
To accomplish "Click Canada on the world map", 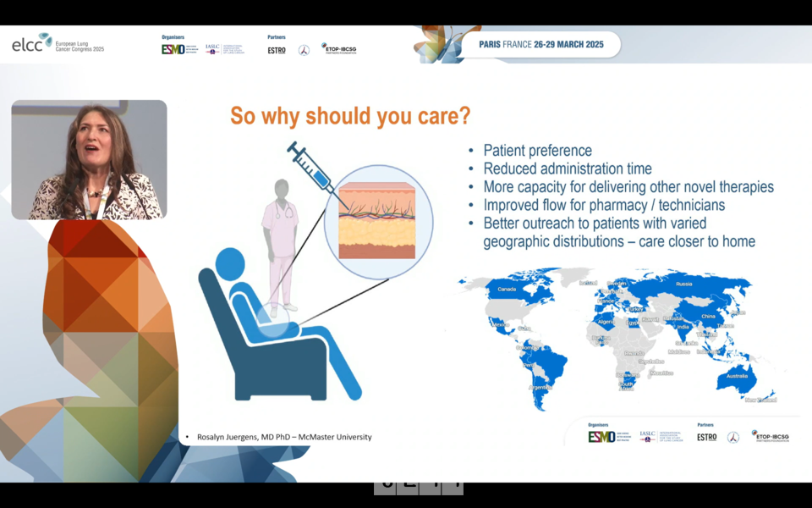I will pyautogui.click(x=507, y=290).
